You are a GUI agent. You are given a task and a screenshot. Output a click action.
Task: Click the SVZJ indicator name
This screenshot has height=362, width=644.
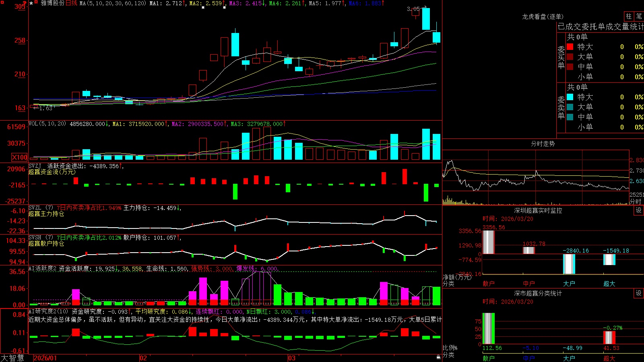coord(35,166)
